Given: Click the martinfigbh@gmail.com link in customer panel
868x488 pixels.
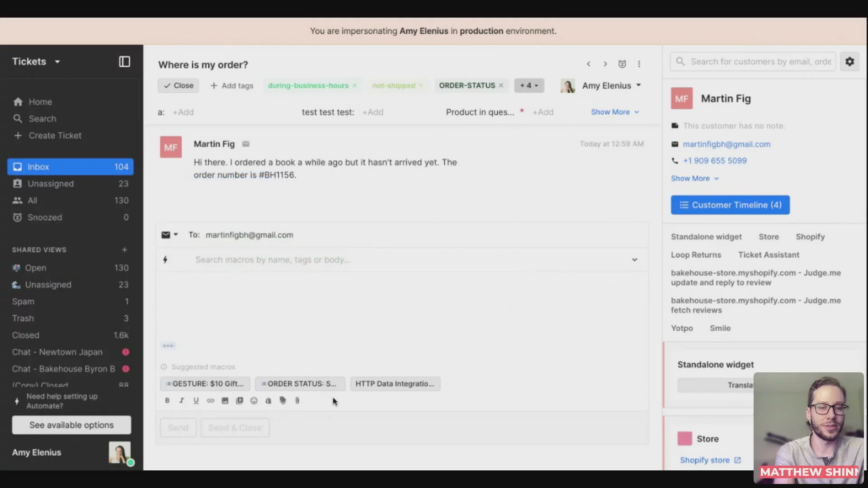Looking at the screenshot, I should pos(726,144).
